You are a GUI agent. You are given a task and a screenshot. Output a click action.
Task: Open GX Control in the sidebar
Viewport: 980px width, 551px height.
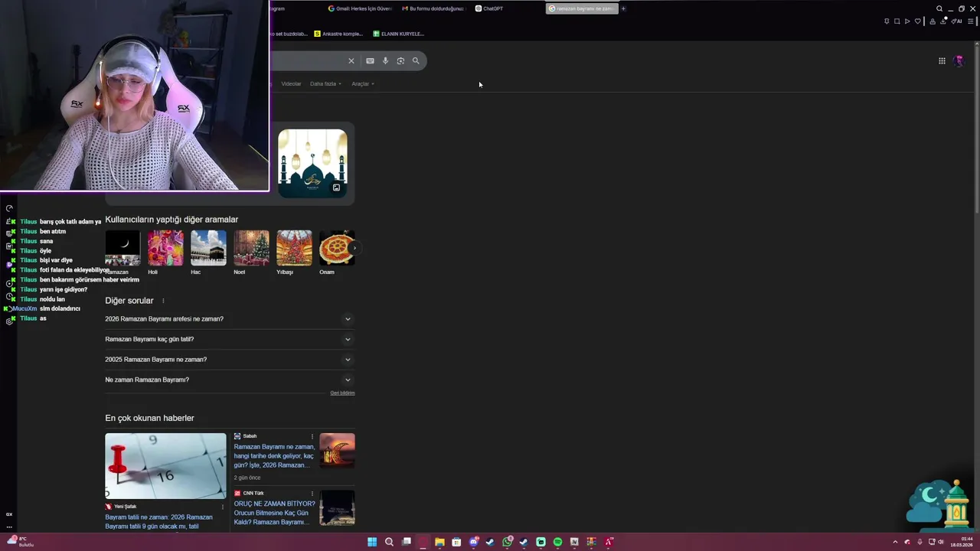(9, 208)
